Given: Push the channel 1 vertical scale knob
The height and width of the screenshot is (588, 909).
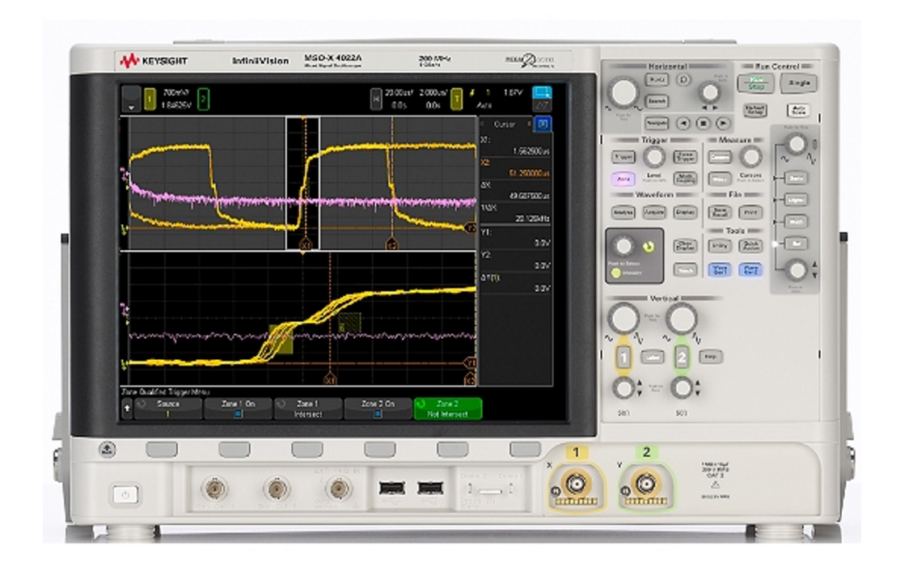Looking at the screenshot, I should (x=624, y=319).
